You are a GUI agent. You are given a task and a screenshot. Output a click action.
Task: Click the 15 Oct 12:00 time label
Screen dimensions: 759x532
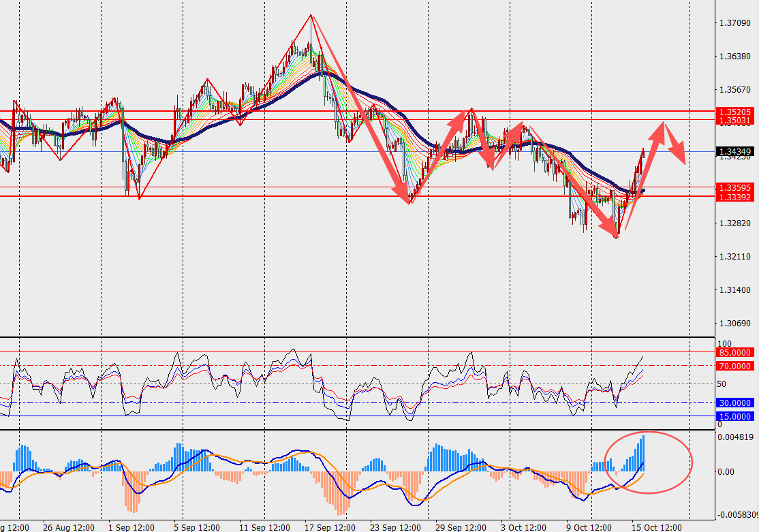tap(656, 527)
